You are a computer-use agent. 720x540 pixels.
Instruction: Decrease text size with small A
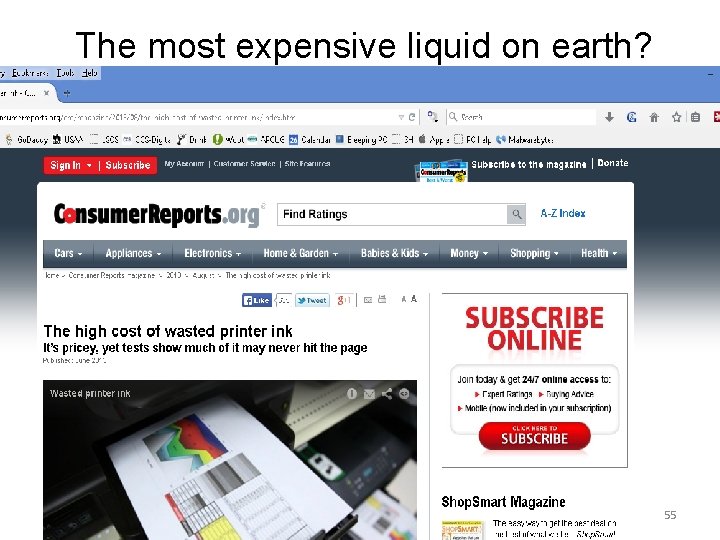[404, 299]
